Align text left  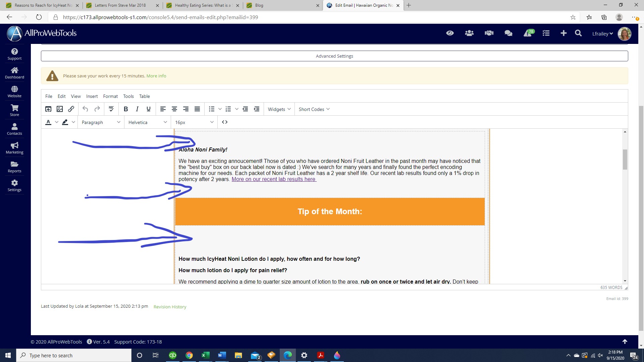tap(163, 109)
